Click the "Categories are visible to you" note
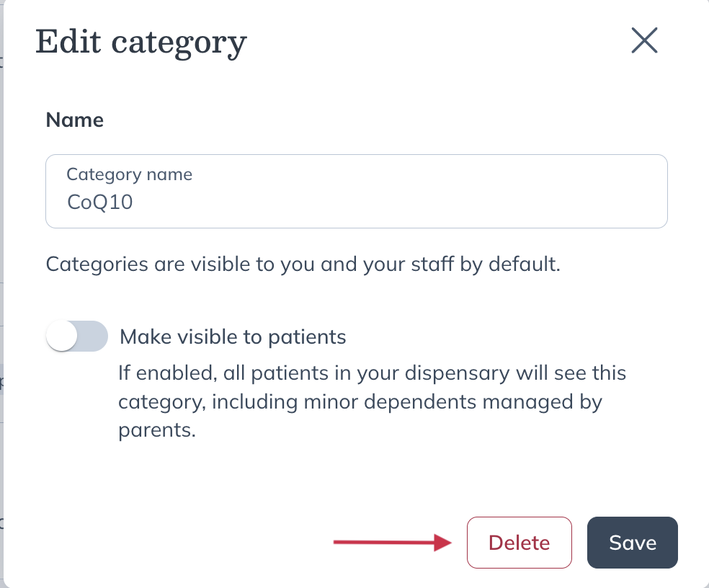The image size is (709, 588). pos(303,264)
